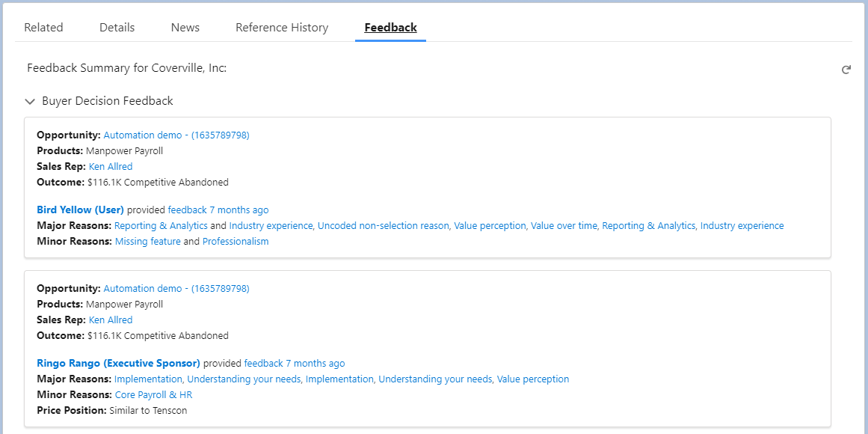
Task: Click first Understanding your needs link
Action: (x=244, y=379)
